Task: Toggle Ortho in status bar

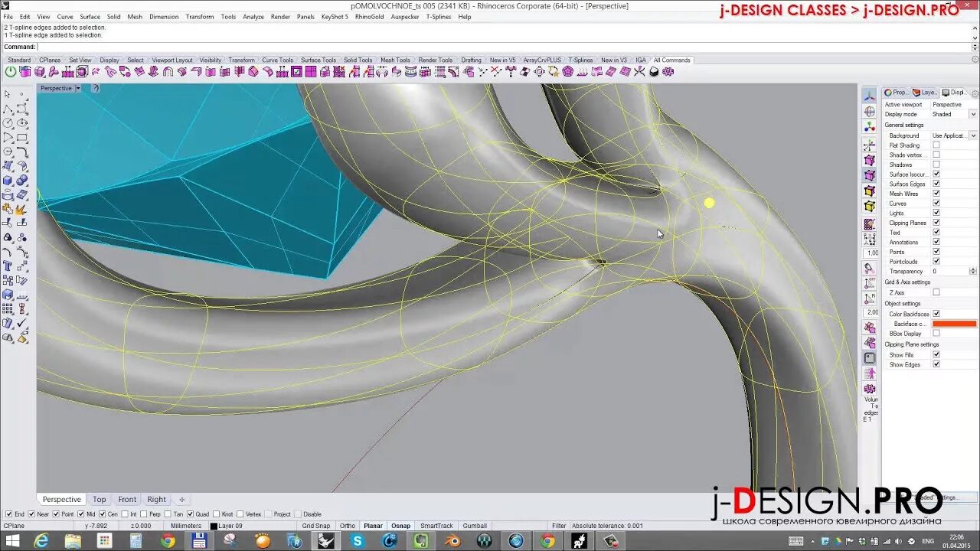Action: [x=348, y=526]
